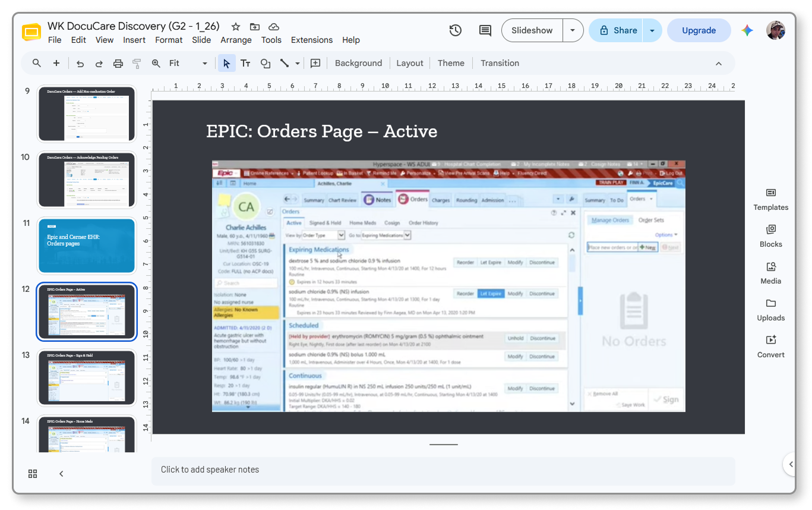Viewport: 812px width, 510px height.
Task: Undo the last action
Action: 80,63
